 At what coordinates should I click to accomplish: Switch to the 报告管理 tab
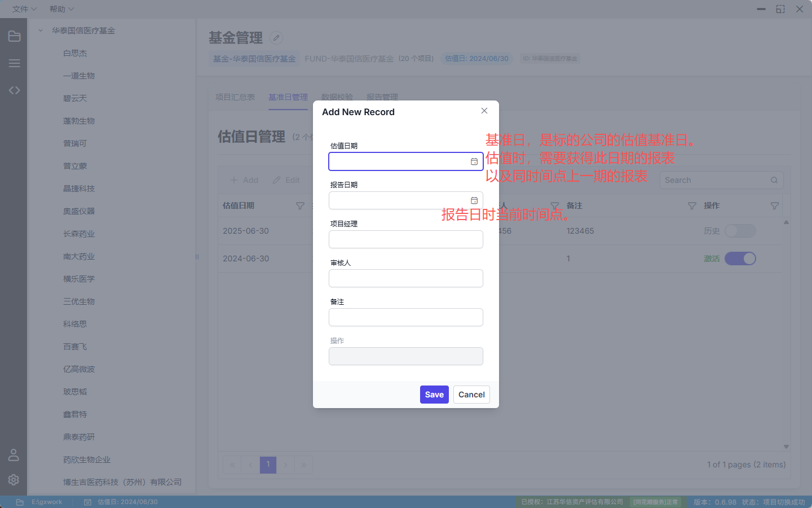tap(382, 97)
